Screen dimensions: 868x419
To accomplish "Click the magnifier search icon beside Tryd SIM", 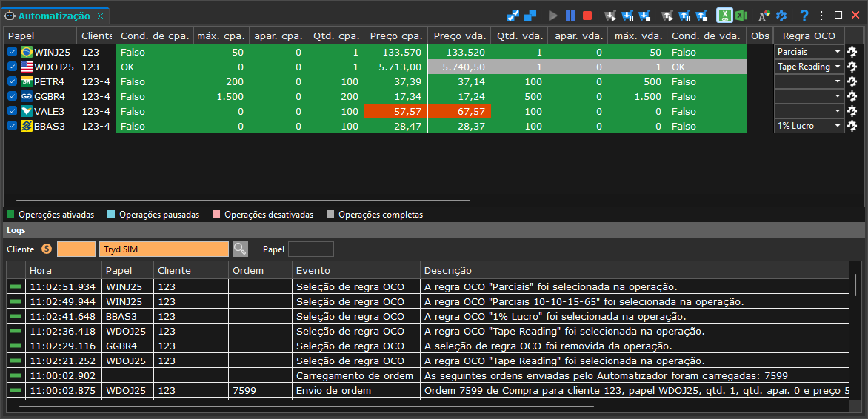I will (x=240, y=249).
